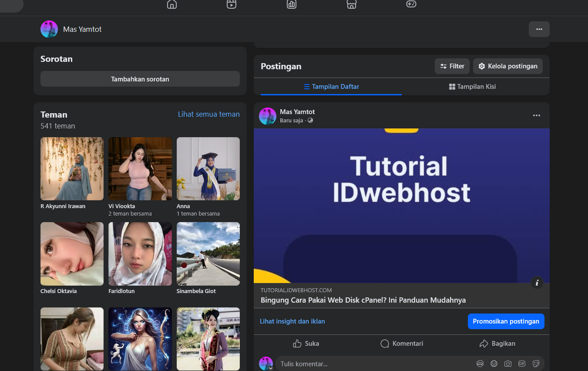Open the Marketplace storefront icon
This screenshot has width=588, height=371.
(x=351, y=4)
